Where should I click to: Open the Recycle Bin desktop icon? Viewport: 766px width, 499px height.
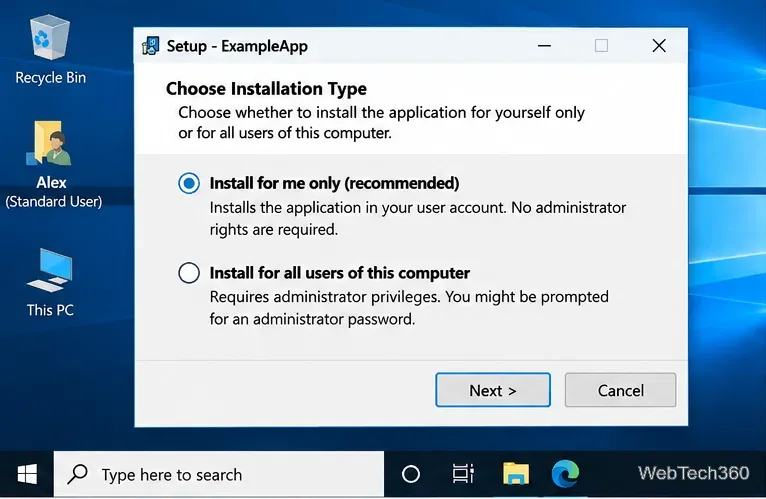point(50,38)
